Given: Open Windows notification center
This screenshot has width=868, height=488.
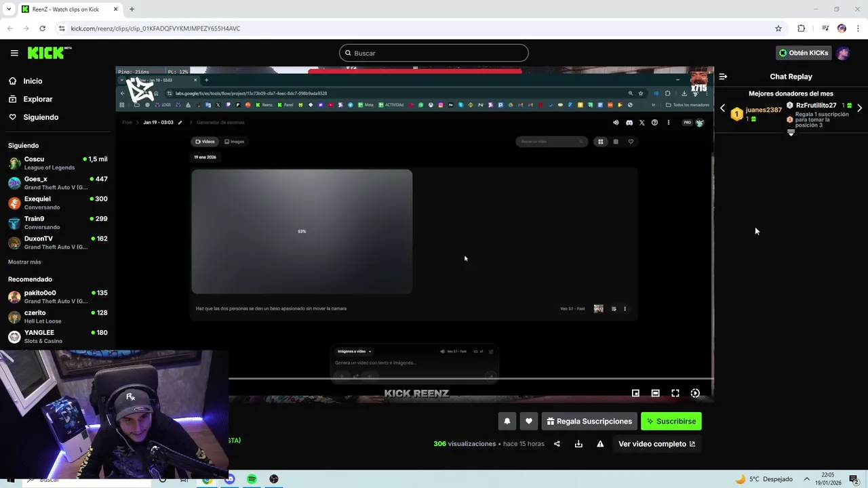Looking at the screenshot, I should 854,479.
